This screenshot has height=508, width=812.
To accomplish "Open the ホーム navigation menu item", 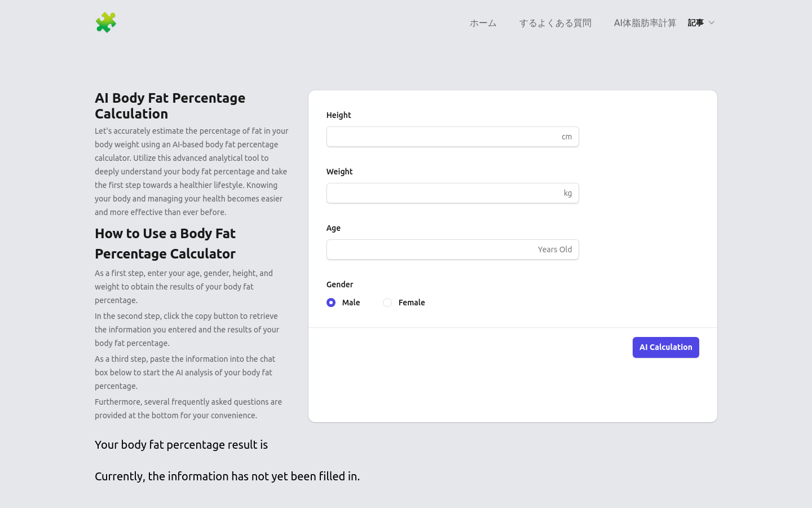I will point(483,23).
